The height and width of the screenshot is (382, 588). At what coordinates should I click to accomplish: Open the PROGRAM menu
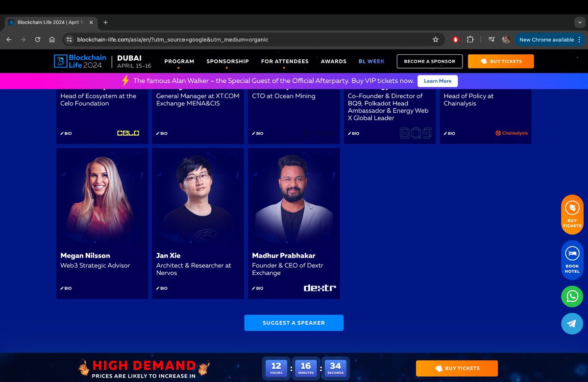tap(179, 61)
